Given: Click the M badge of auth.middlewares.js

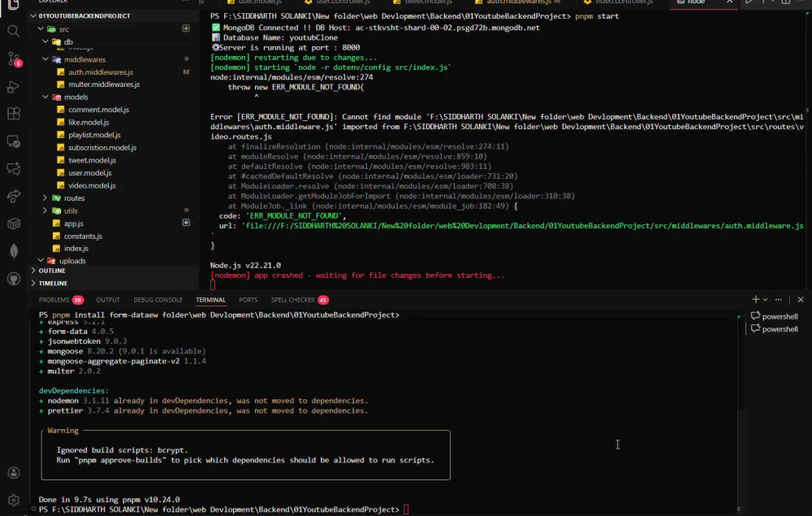Looking at the screenshot, I should (x=186, y=72).
